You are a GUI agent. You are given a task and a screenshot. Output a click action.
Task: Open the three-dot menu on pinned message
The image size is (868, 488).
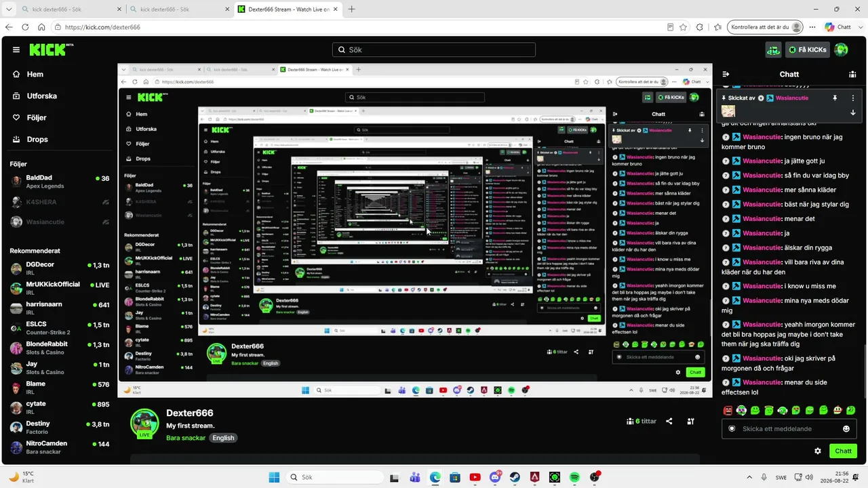(x=853, y=98)
